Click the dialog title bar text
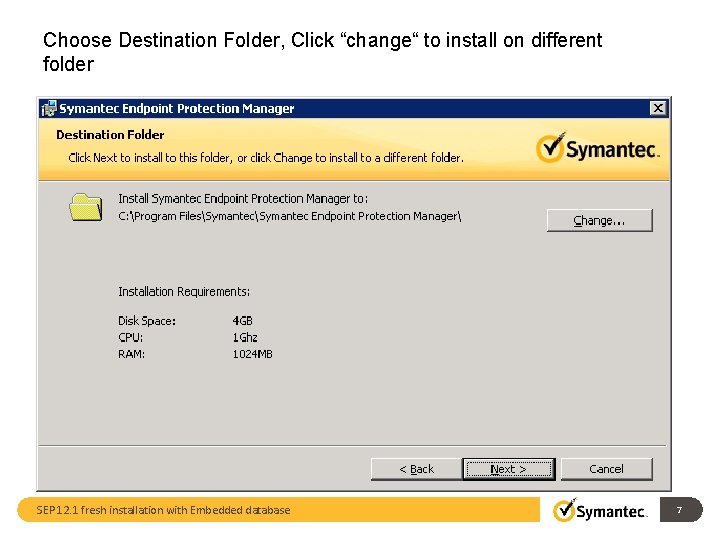The image size is (720, 540). pos(177,108)
